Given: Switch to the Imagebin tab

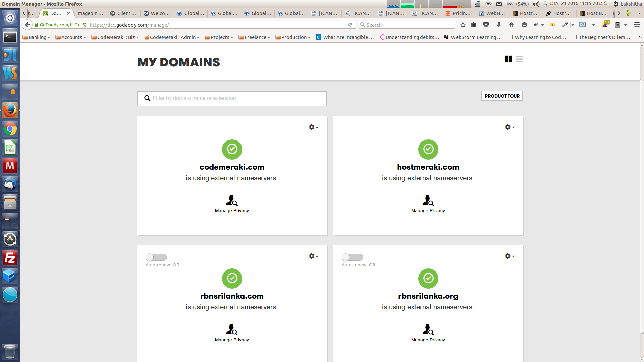Looking at the screenshot, I should [x=90, y=13].
